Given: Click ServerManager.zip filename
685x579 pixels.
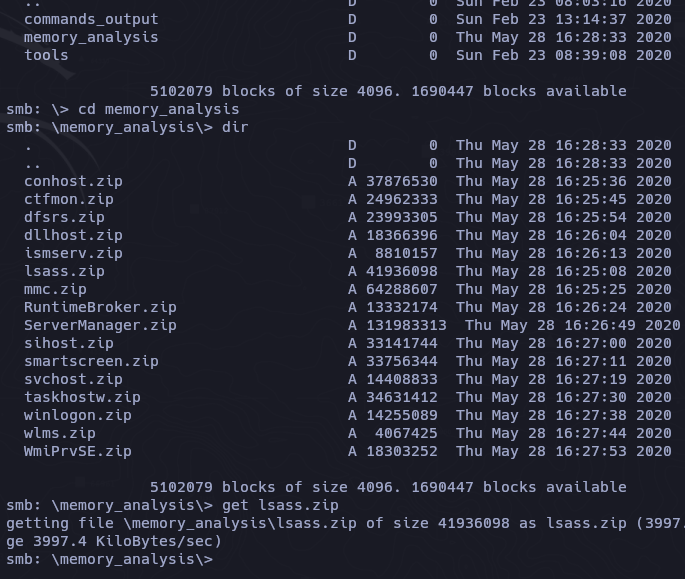Looking at the screenshot, I should 100,325.
